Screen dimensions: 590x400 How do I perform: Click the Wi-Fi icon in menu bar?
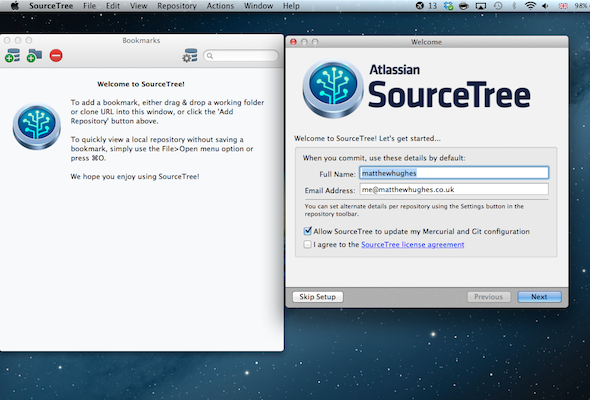(530, 6)
